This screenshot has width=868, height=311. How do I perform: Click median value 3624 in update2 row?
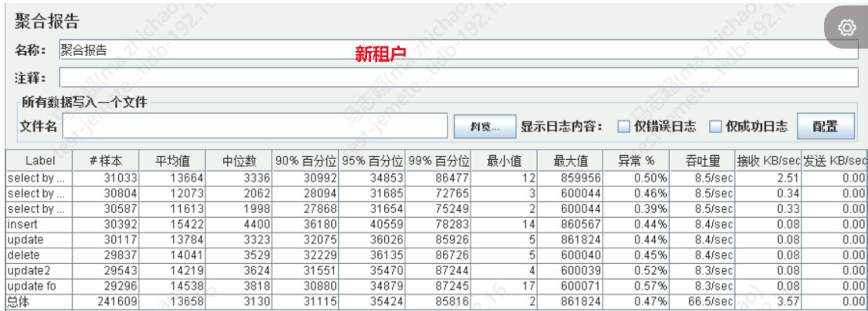(x=257, y=271)
